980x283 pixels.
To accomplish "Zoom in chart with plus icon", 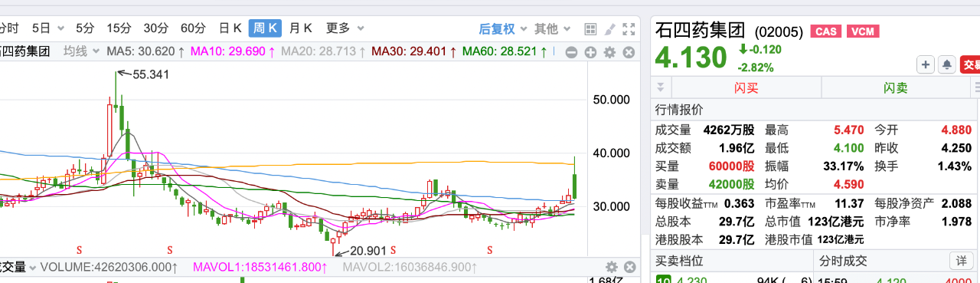I will coord(590,52).
